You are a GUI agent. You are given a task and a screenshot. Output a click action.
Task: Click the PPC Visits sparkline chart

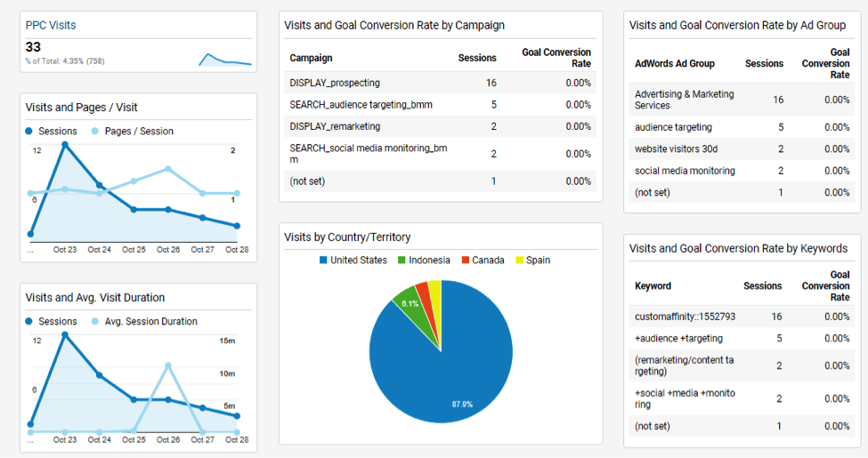point(224,60)
